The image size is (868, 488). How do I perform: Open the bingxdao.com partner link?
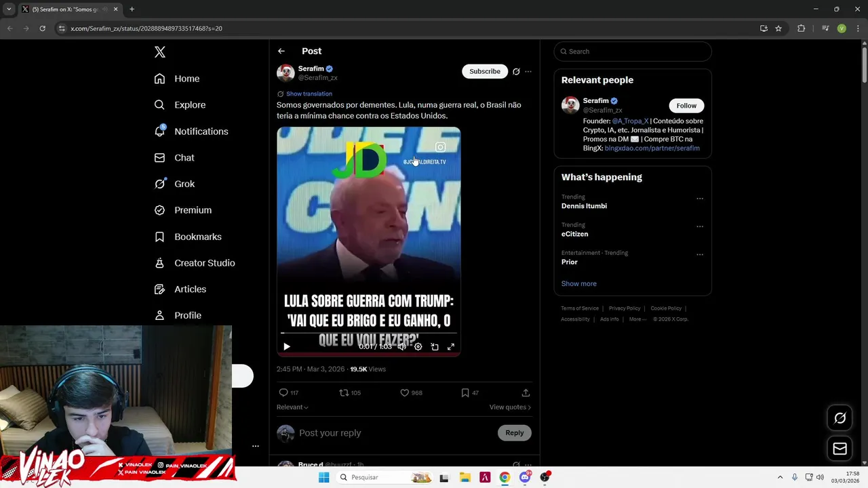(652, 148)
